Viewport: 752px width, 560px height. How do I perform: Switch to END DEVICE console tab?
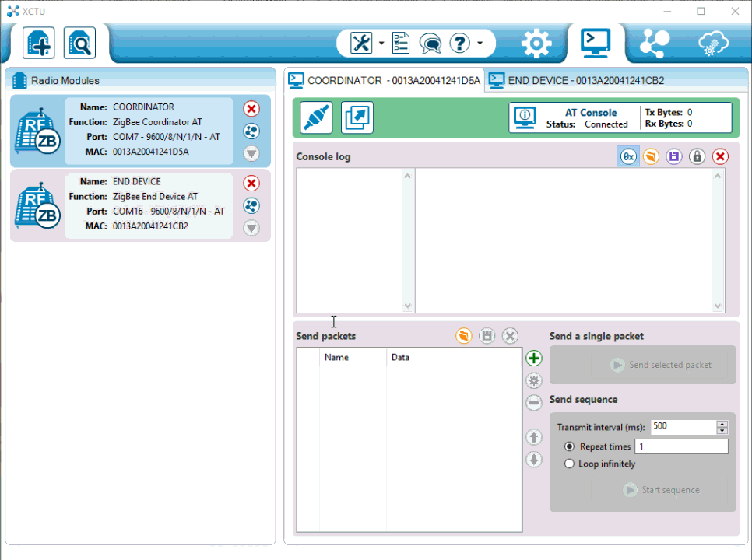point(576,80)
